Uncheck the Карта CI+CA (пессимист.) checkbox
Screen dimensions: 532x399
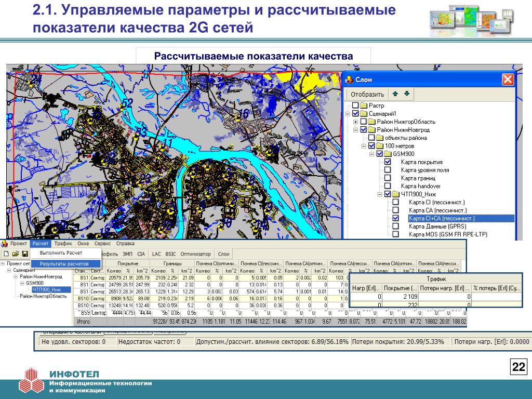tap(395, 218)
